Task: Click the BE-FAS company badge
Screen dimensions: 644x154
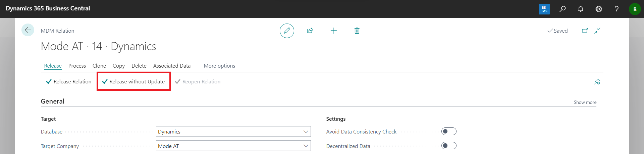Action: [x=544, y=9]
